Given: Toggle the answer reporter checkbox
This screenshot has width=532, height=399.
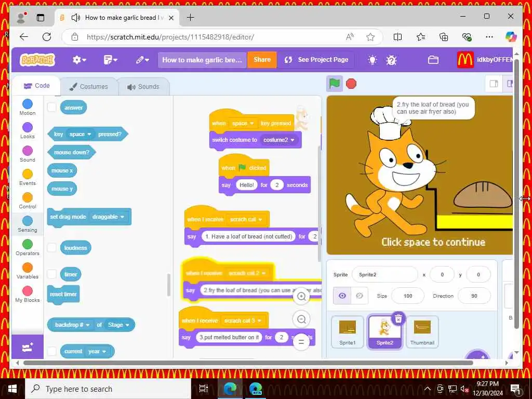Looking at the screenshot, I should point(51,107).
